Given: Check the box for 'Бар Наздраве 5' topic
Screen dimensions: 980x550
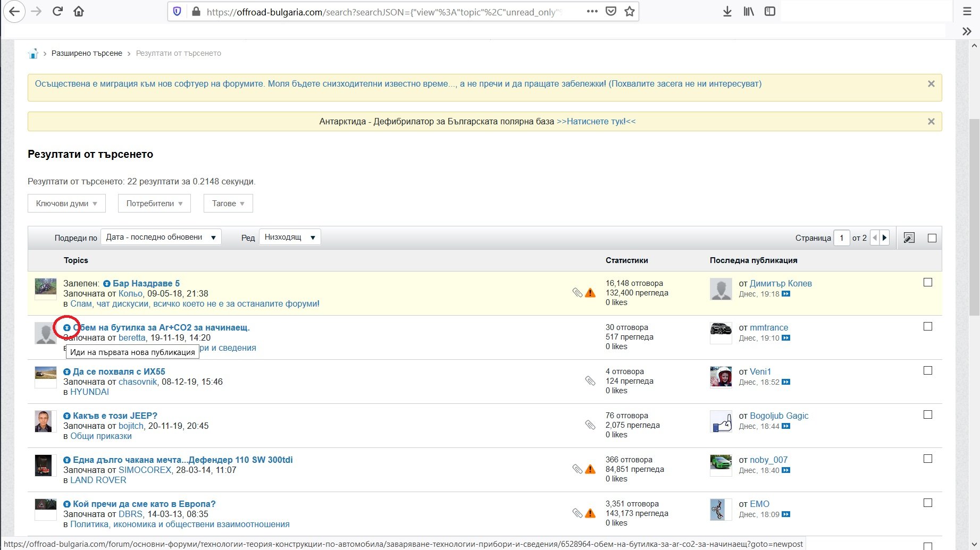Looking at the screenshot, I should (x=928, y=283).
